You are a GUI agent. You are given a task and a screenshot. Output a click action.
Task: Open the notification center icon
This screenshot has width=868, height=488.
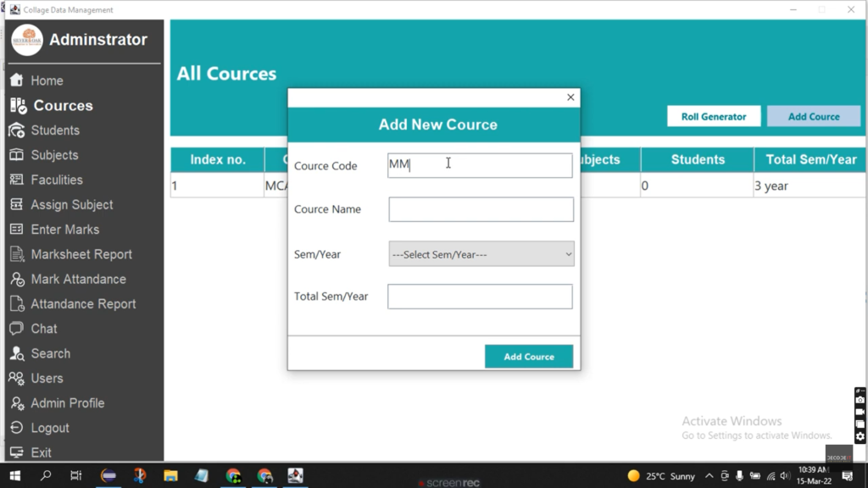pos(848,476)
